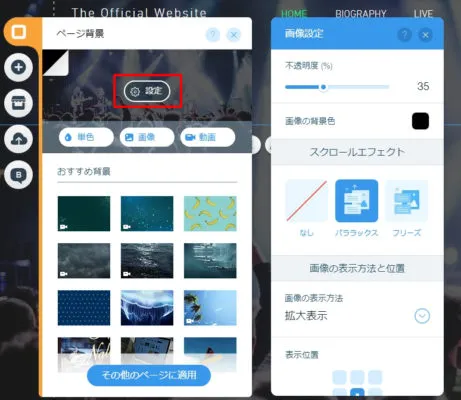461x400 pixels.
Task: Select the dark green video background thumbnail
Action: [84, 213]
